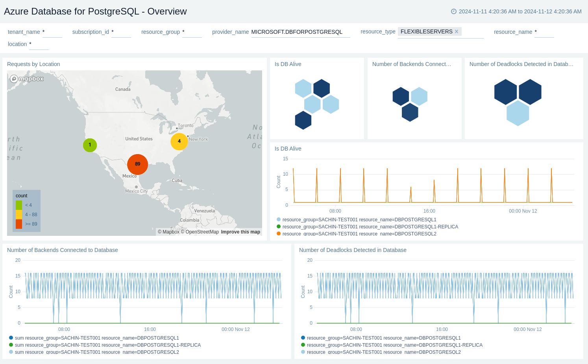Click the red '>= 89' legend swatch
588x364 pixels.
(19, 224)
